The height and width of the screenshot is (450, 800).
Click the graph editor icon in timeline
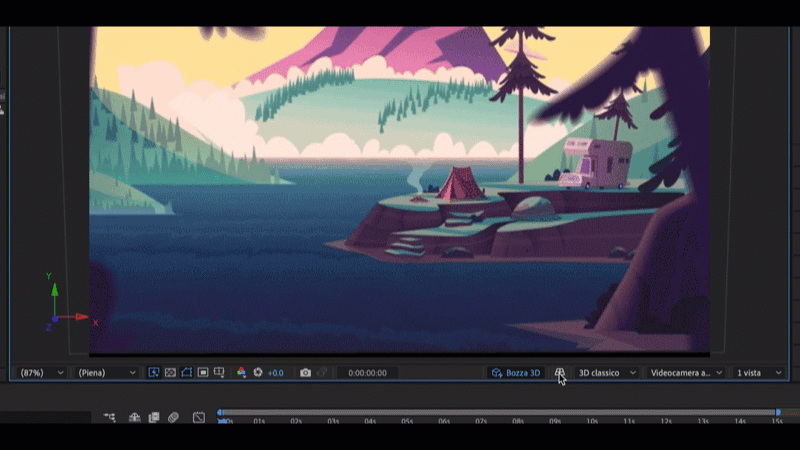(199, 417)
